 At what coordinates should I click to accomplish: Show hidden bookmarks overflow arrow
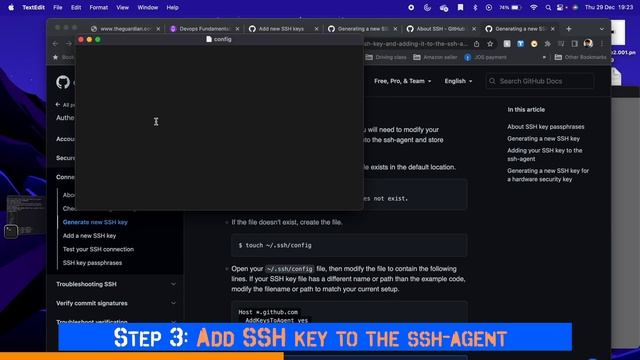[544, 57]
